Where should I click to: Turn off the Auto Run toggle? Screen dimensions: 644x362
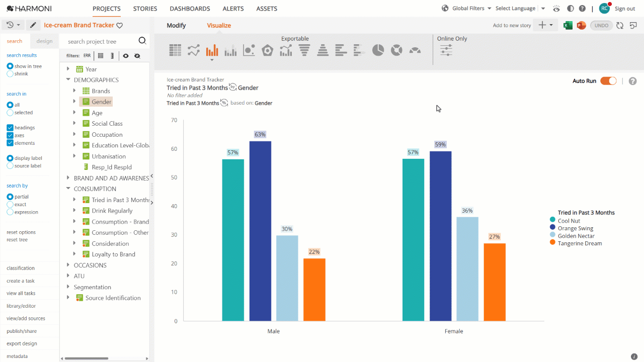(x=608, y=81)
